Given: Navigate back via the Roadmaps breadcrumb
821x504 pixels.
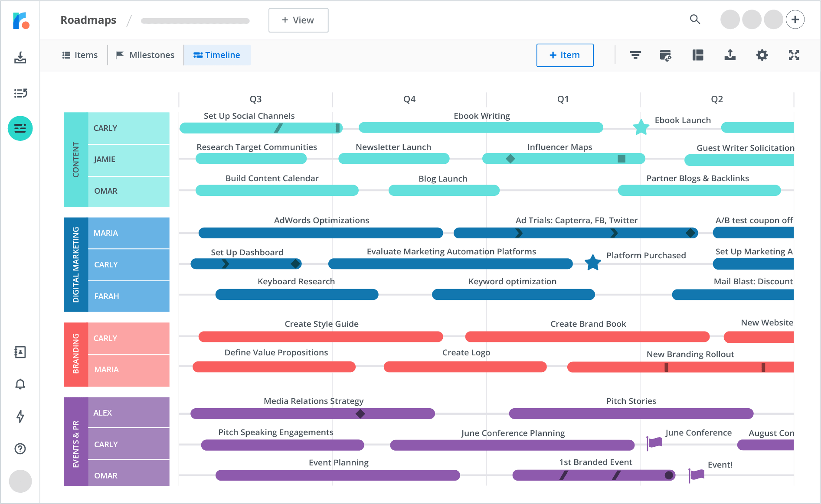Looking at the screenshot, I should [88, 20].
